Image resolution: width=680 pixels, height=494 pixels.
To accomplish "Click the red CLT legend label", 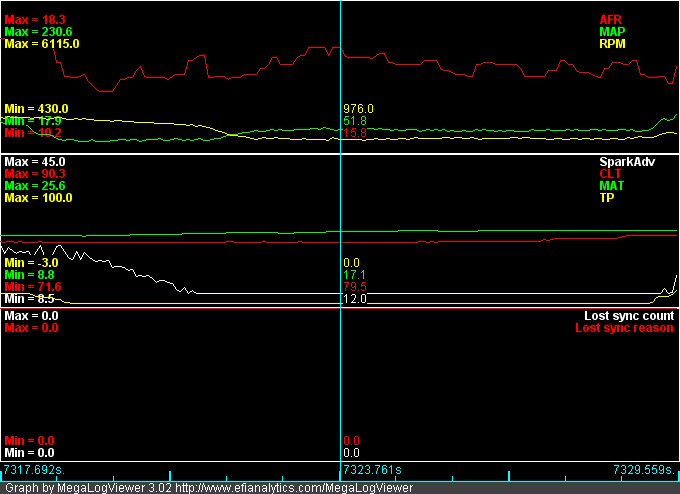I will click(x=612, y=173).
